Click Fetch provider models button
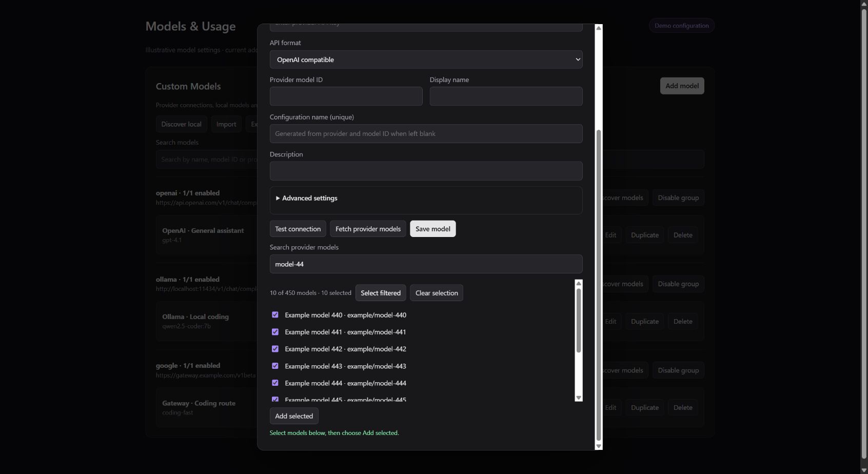Screen dimensions: 868x474 (x=368, y=229)
